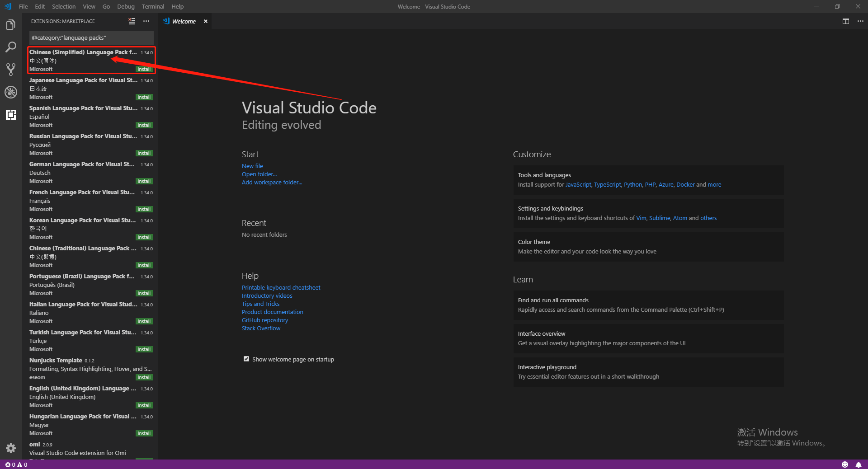Click Add workspace folder... link
Screen dimensions: 868x469
272,182
